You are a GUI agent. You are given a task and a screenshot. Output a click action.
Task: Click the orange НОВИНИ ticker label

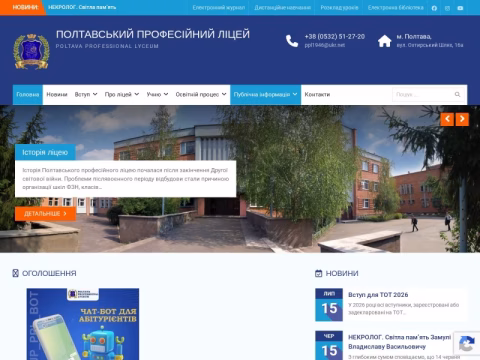(25, 7)
